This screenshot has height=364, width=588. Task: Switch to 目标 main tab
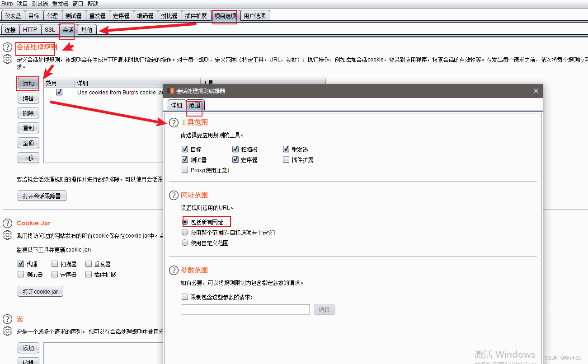point(34,16)
